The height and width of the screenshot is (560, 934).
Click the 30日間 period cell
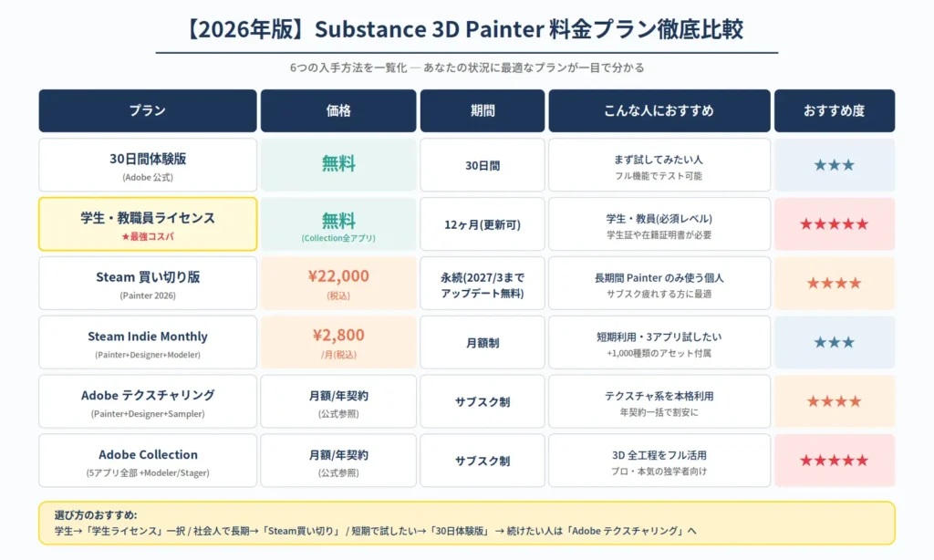pos(483,165)
